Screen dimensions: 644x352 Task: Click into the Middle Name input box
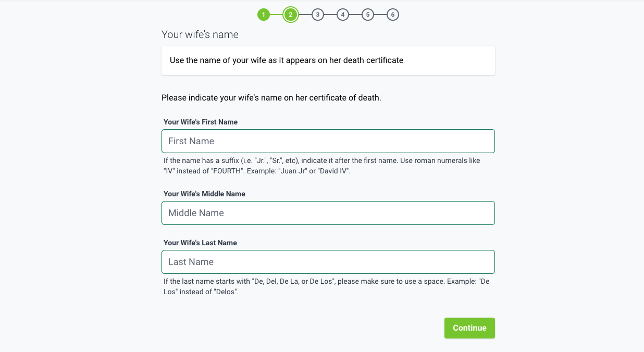pyautogui.click(x=328, y=213)
